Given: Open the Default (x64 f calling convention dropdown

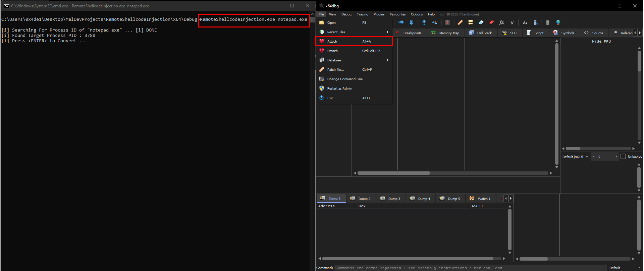Looking at the screenshot, I should [576, 157].
